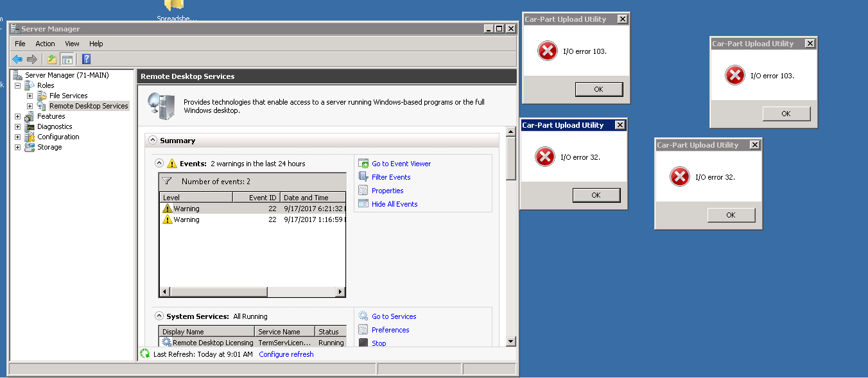
Task: Sort events by Event ID column header
Action: click(256, 198)
